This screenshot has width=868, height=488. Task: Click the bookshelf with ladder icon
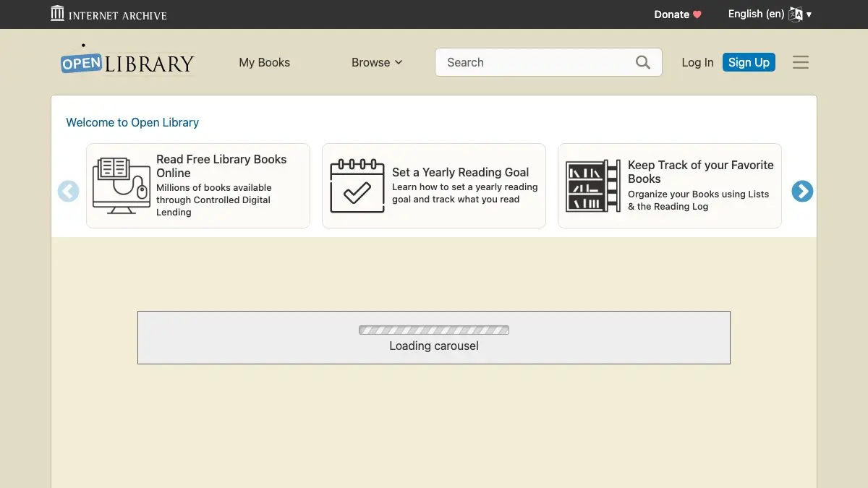(x=593, y=186)
